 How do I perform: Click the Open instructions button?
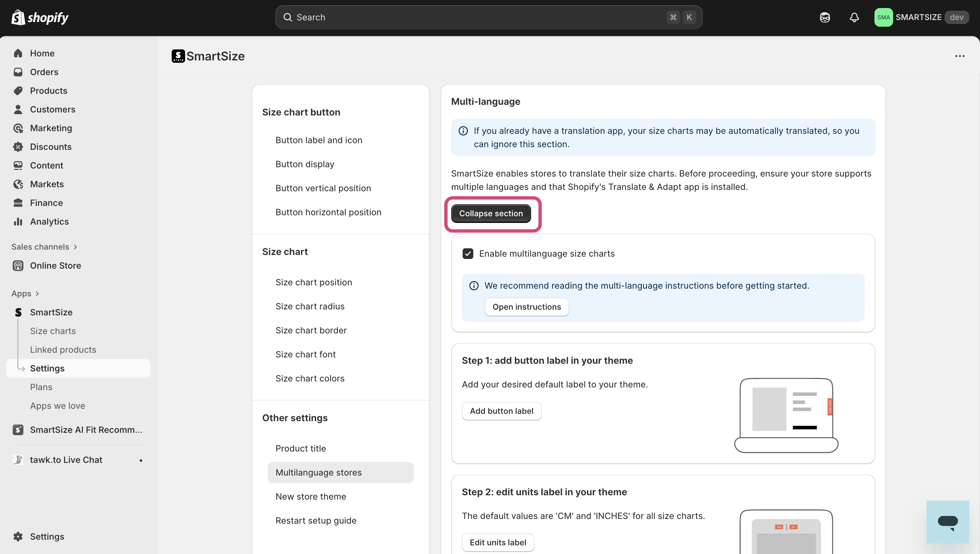tap(526, 307)
